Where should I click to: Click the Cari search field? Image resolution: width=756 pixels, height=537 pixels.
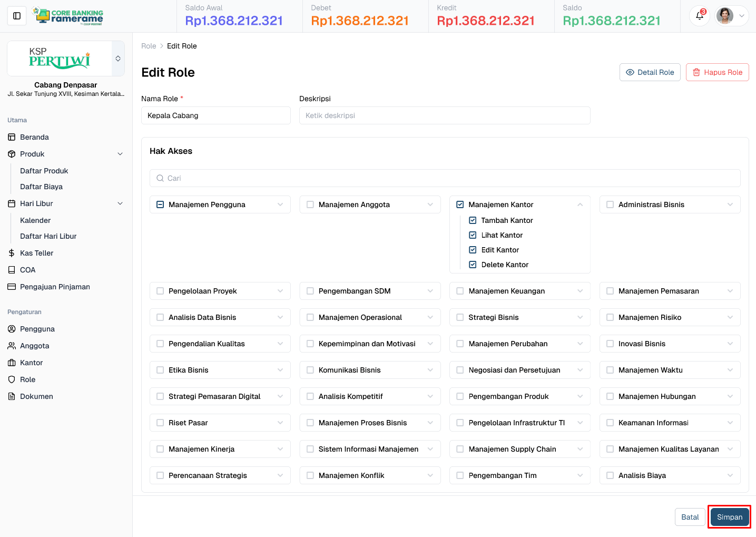click(445, 178)
